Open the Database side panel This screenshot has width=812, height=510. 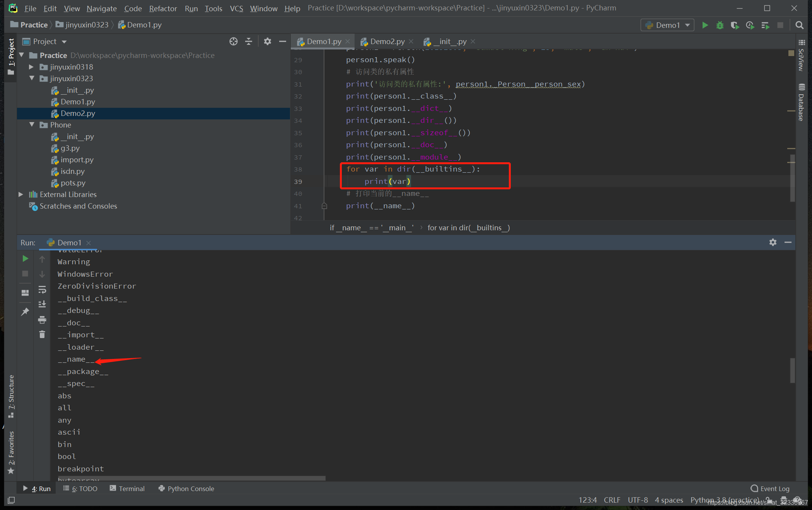tap(801, 102)
